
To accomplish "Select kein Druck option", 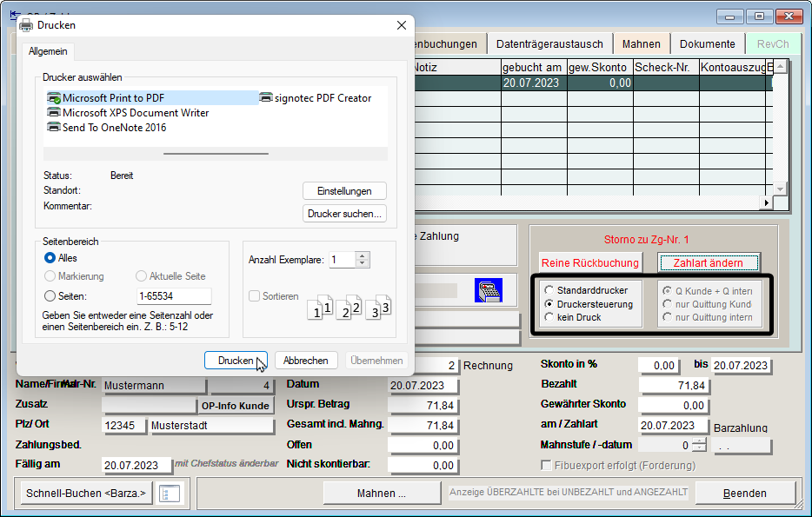I will tap(549, 317).
